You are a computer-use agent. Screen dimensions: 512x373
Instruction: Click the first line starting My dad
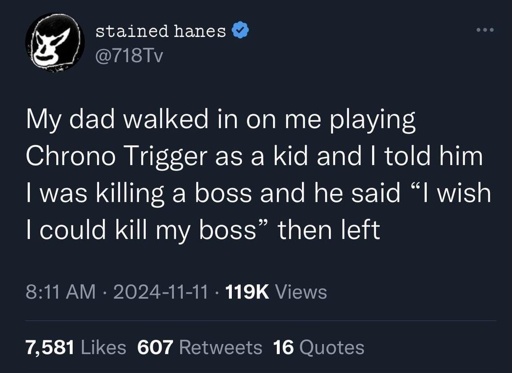click(x=221, y=120)
